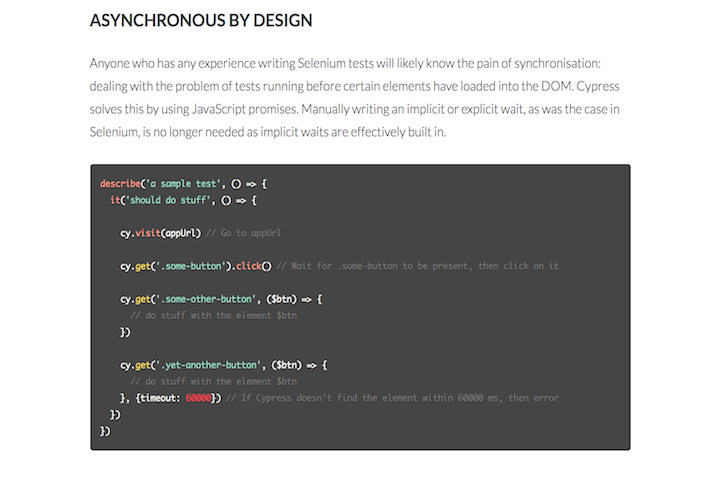The height and width of the screenshot is (480, 715).
Task: Click the red '60000' timeout value
Action: tap(198, 398)
